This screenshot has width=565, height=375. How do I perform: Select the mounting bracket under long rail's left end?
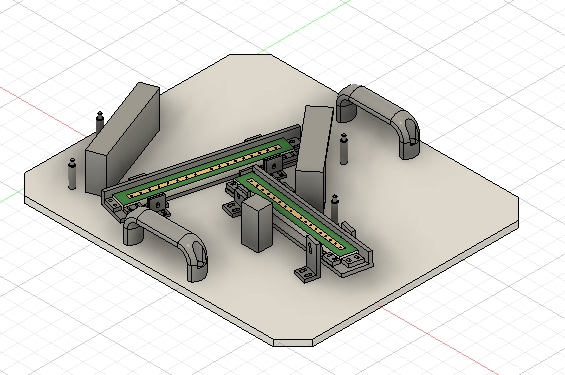tap(157, 205)
